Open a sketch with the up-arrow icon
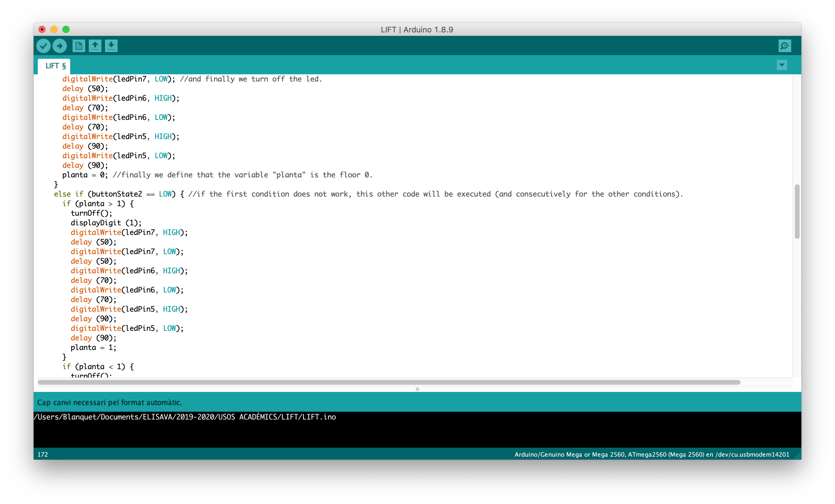The height and width of the screenshot is (504, 835). tap(95, 46)
